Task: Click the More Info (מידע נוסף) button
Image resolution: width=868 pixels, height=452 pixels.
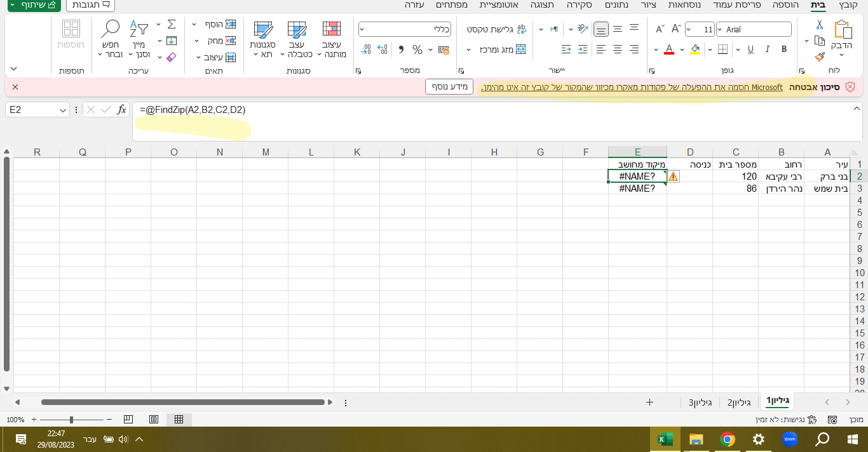Action: pyautogui.click(x=451, y=87)
